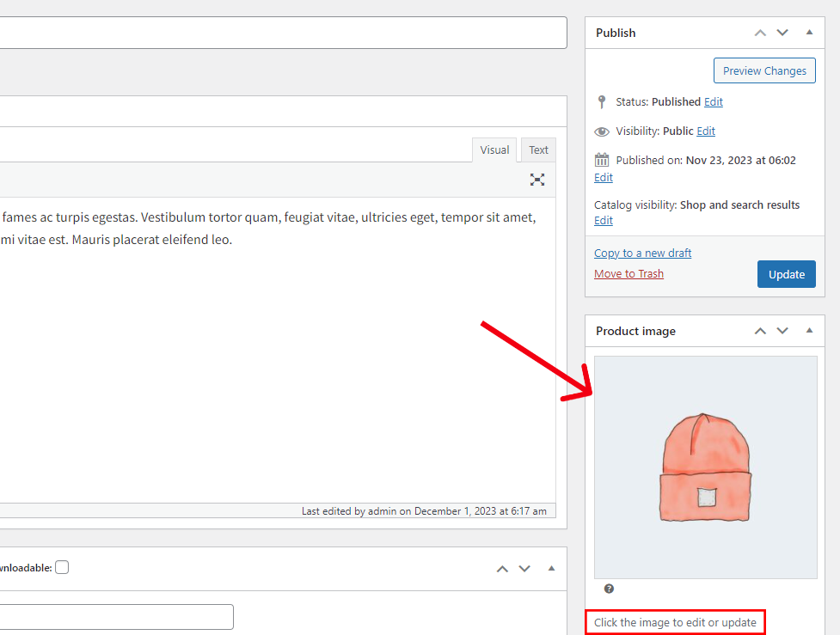
Task: Collapse the Product image panel
Action: [x=809, y=330]
